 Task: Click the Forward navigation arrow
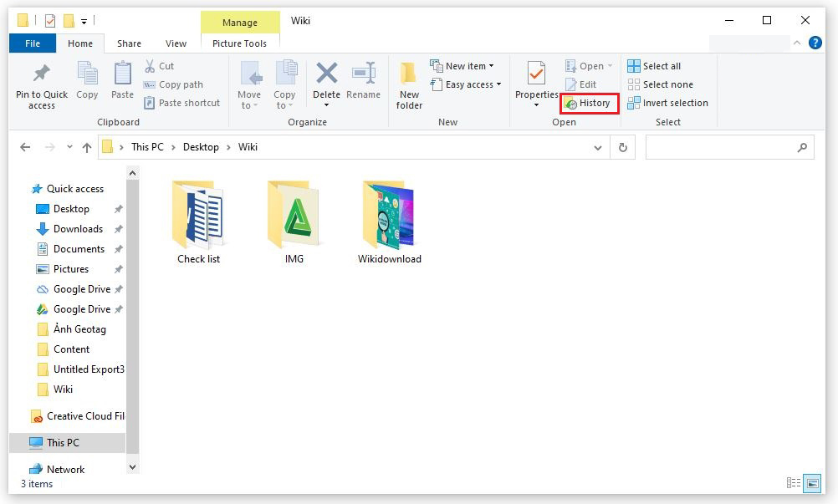point(49,147)
